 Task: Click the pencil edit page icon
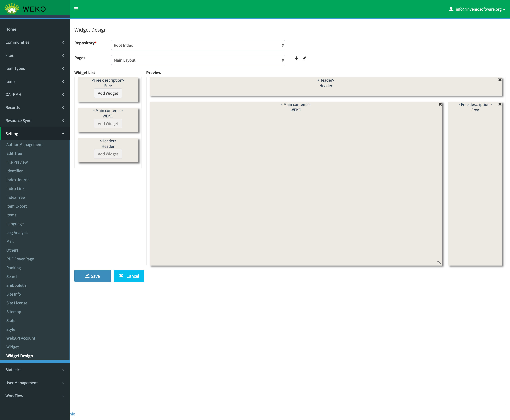[304, 58]
